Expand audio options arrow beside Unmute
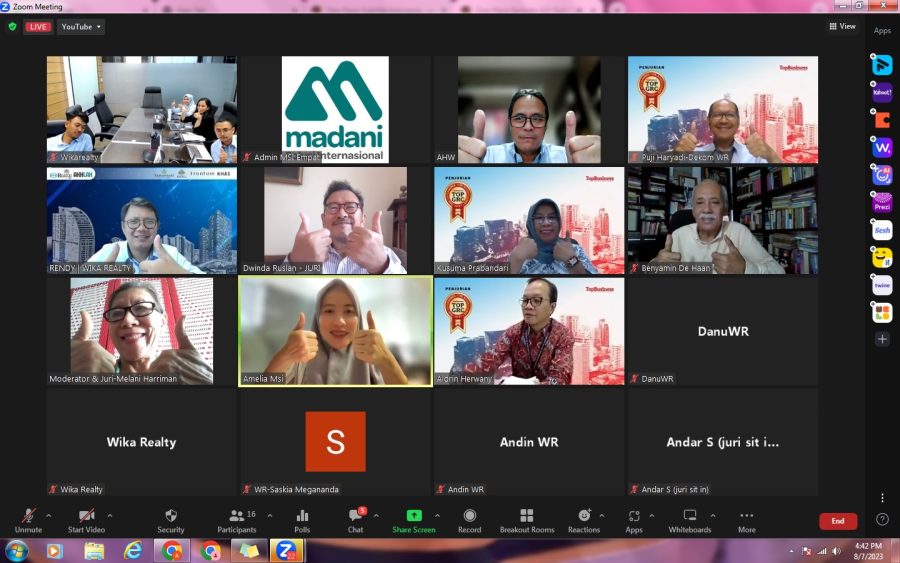Viewport: 900px width, 563px height. pos(48,516)
